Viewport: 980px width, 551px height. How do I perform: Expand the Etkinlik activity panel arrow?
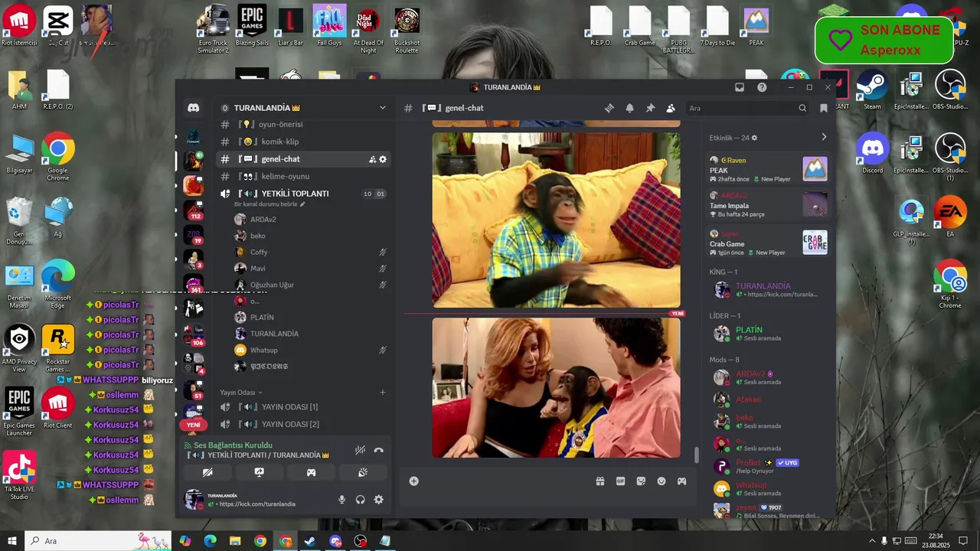click(x=824, y=137)
